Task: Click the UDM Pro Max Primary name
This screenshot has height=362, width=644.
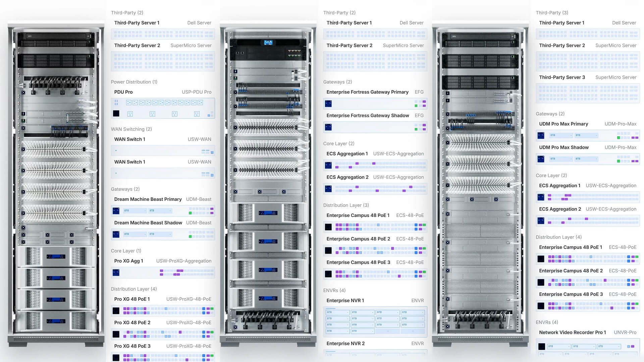Action: [x=564, y=124]
